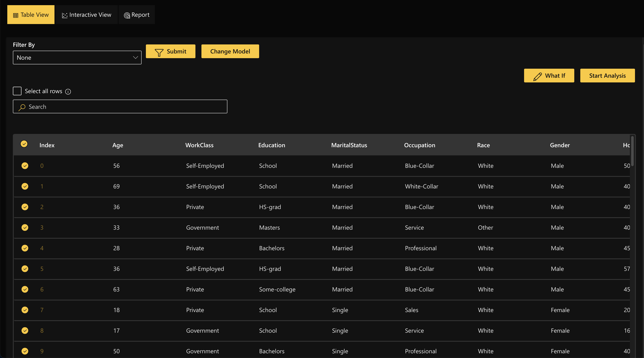Toggle the header row selection checkmark

[24, 144]
